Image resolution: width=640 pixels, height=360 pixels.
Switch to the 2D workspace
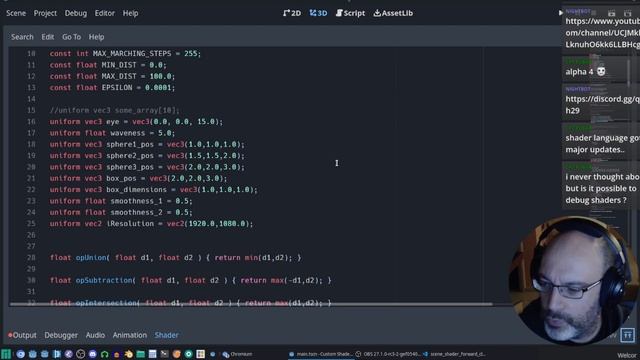[292, 13]
